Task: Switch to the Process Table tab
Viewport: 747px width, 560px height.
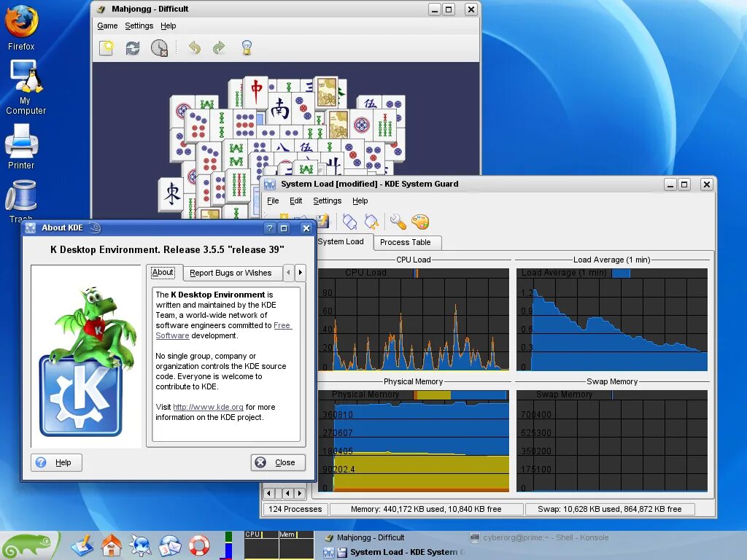Action: click(x=406, y=242)
